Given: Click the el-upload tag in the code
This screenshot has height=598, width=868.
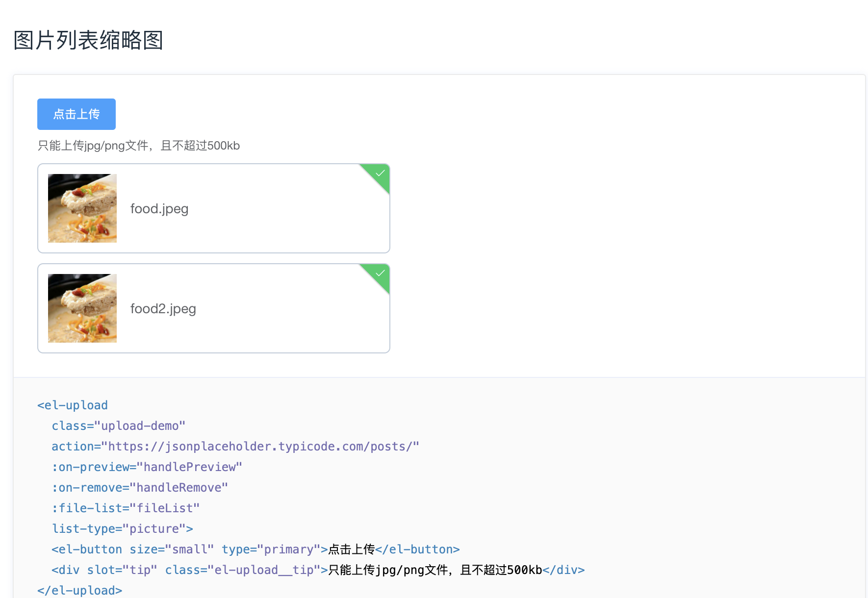Looking at the screenshot, I should tap(72, 405).
